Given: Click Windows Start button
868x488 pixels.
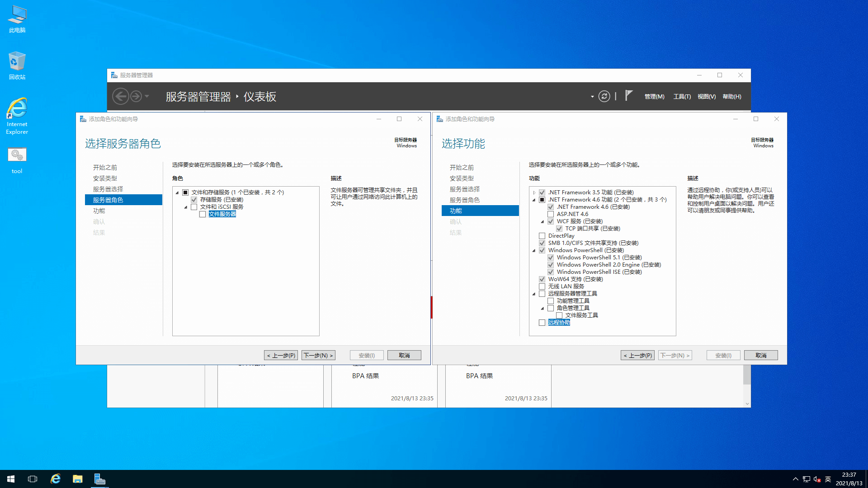Looking at the screenshot, I should tap(11, 479).
